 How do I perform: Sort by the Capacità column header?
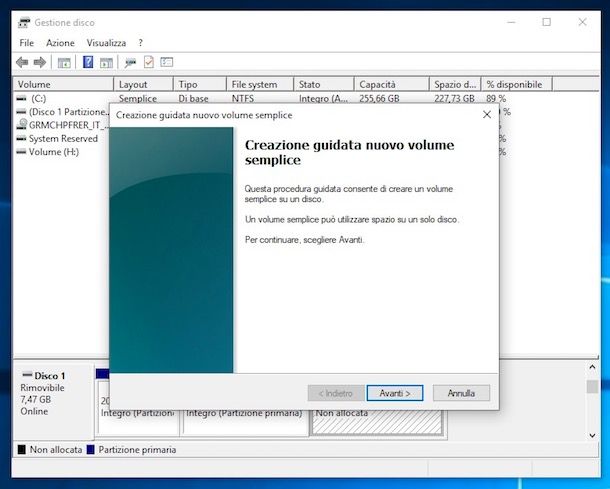tap(378, 85)
